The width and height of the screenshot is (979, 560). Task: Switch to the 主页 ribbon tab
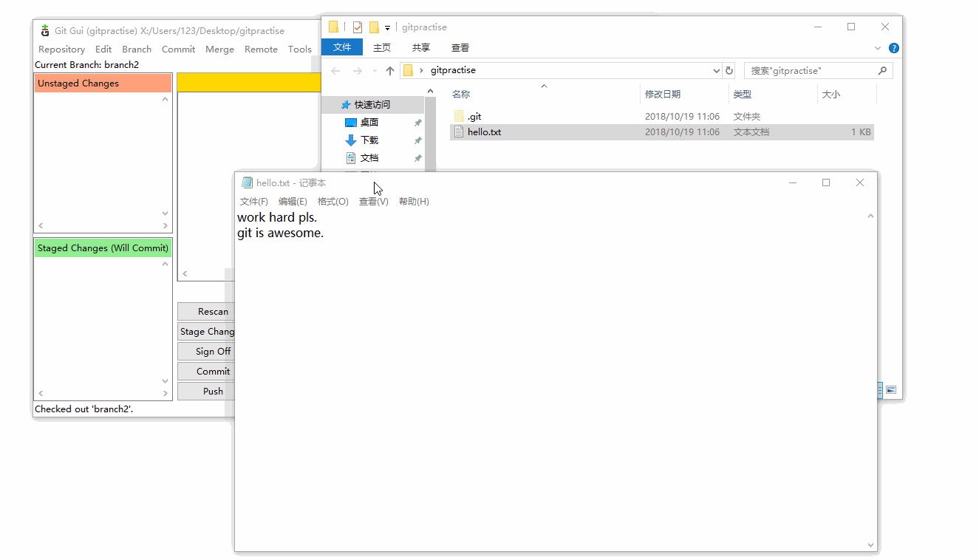[x=382, y=47]
